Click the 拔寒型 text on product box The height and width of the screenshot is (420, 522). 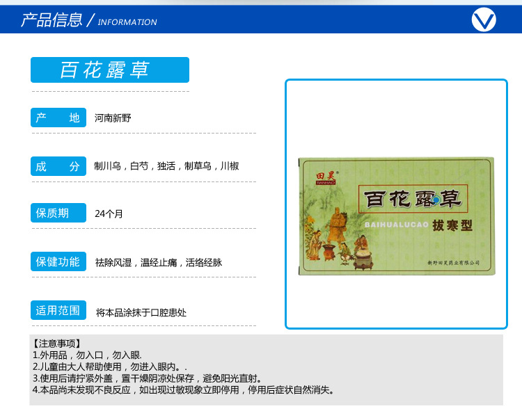452,225
